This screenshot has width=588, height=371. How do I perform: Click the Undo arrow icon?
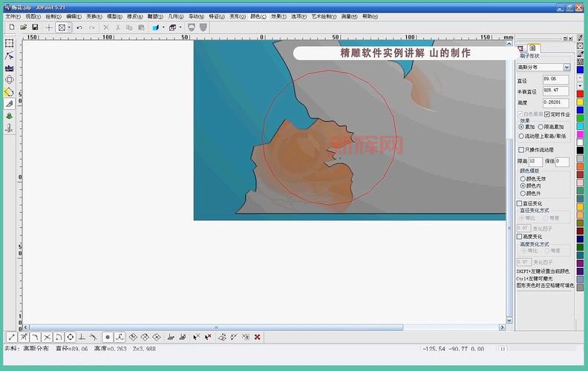79,27
